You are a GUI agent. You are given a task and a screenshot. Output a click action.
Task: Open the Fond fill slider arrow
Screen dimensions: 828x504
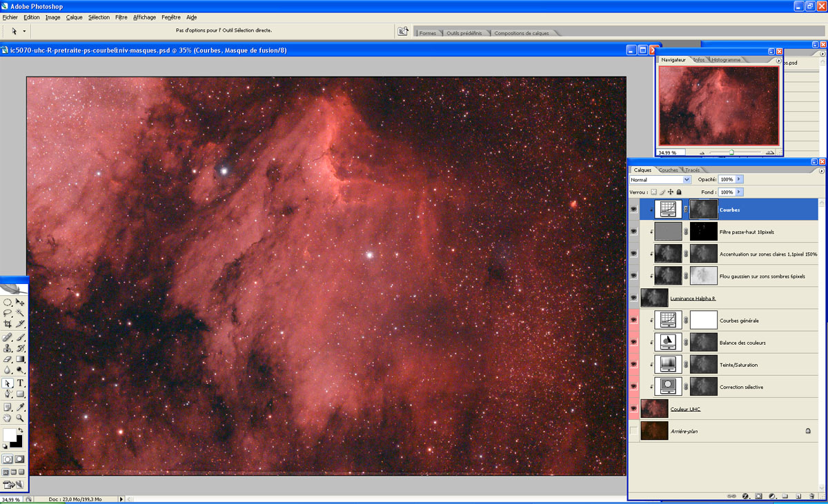point(740,192)
